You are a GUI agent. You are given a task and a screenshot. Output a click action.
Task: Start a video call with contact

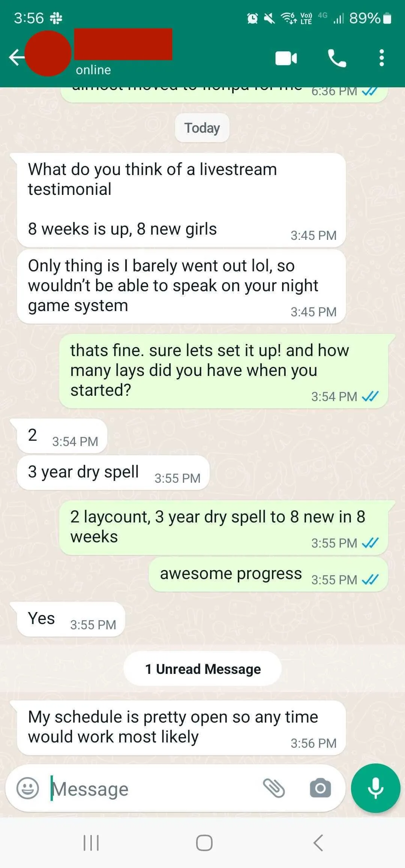[x=286, y=58]
